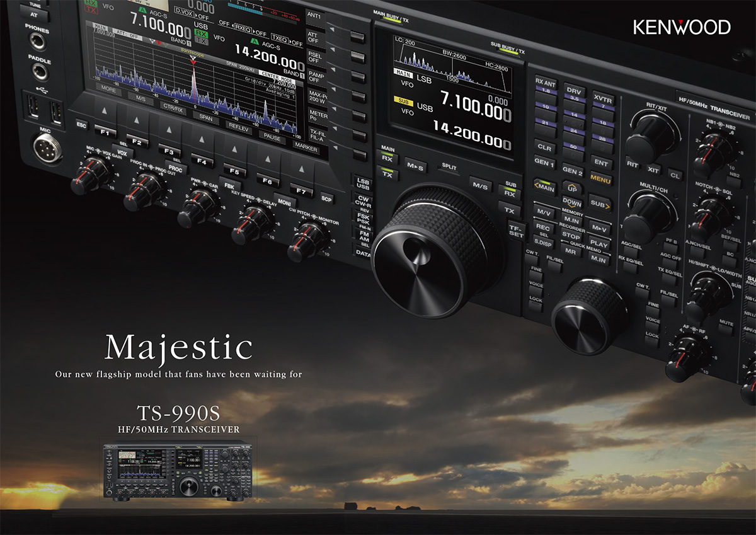Tap the SCP bandscope key

click(x=327, y=198)
